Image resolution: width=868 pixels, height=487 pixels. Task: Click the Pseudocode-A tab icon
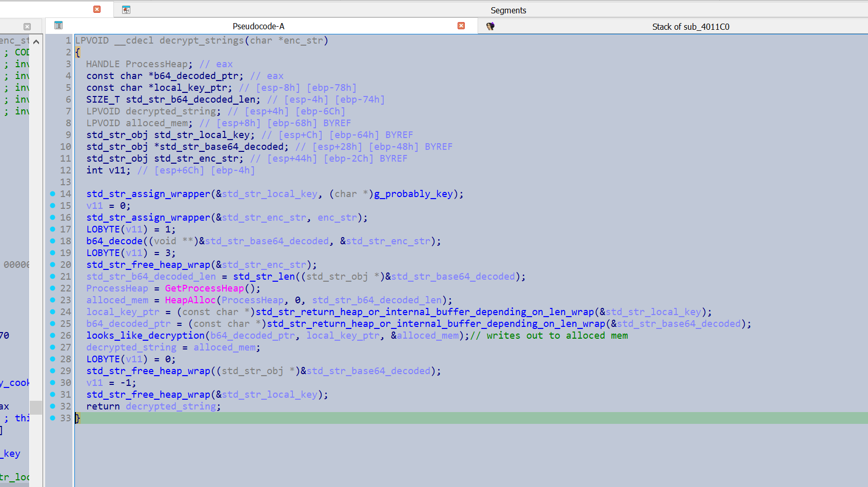pyautogui.click(x=58, y=26)
